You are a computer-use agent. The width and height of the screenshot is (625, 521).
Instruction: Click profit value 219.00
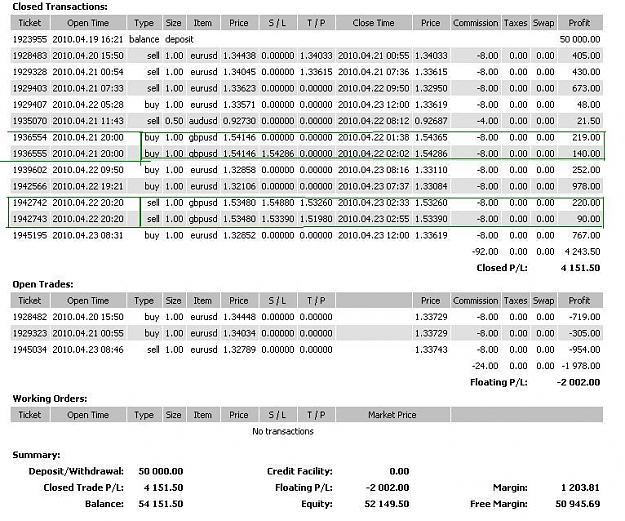(586, 137)
